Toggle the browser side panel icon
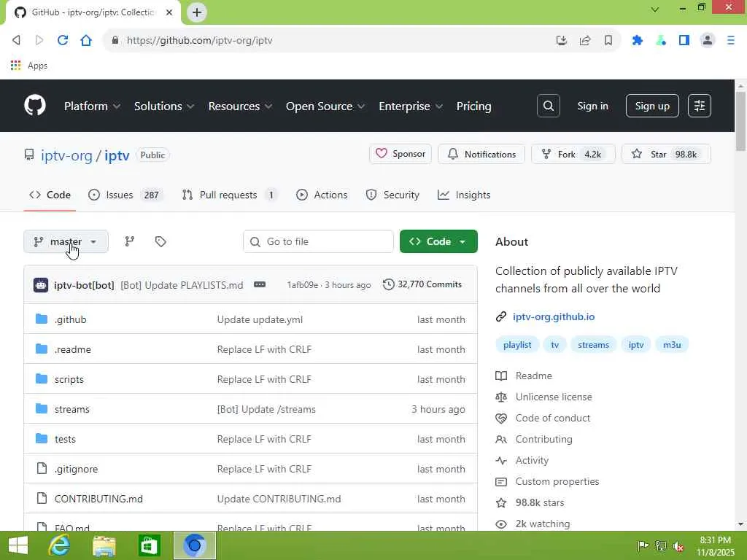The image size is (747, 560). tap(684, 41)
